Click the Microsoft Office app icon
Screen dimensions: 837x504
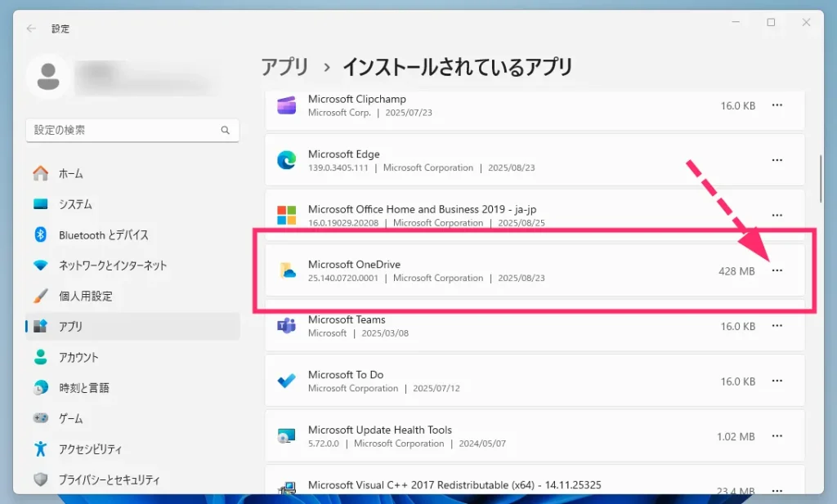tap(287, 216)
